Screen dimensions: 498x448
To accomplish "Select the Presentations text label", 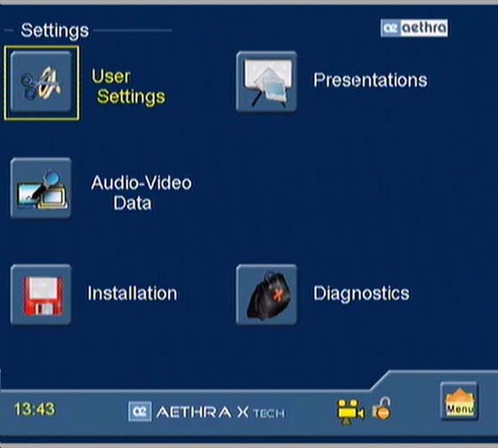I will coord(370,80).
